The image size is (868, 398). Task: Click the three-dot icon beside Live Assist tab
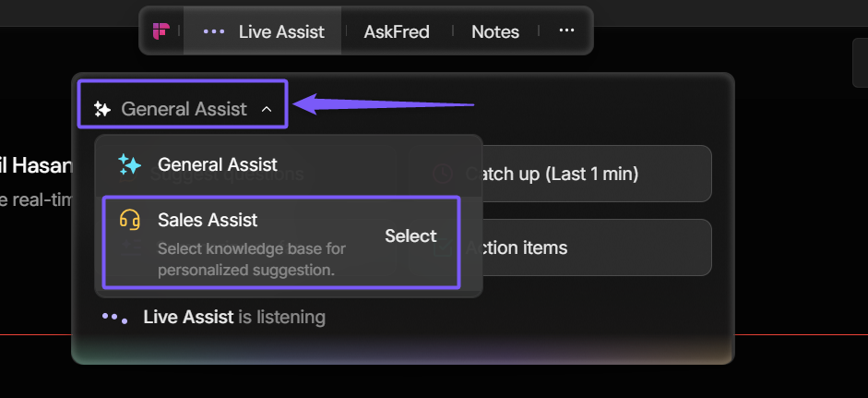214,31
